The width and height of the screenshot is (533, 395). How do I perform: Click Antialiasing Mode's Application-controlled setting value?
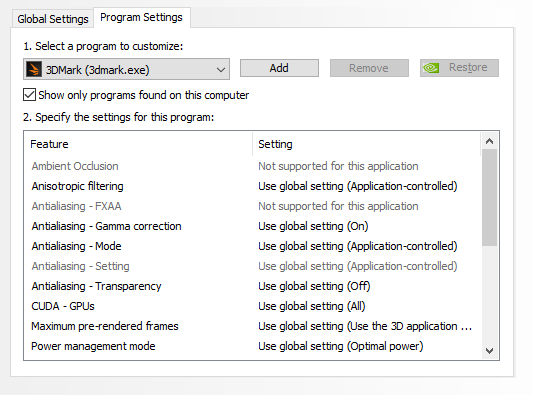coord(358,246)
